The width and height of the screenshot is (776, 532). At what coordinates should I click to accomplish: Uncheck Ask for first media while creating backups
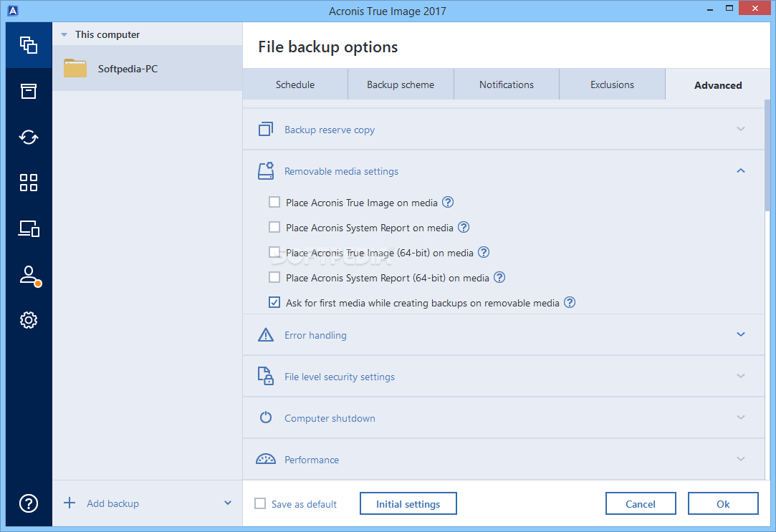point(274,302)
